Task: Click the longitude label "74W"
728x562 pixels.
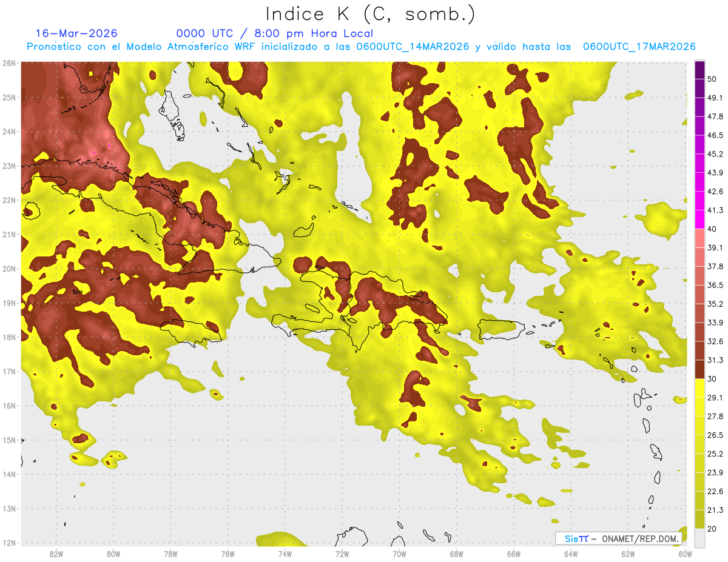Action: [285, 554]
